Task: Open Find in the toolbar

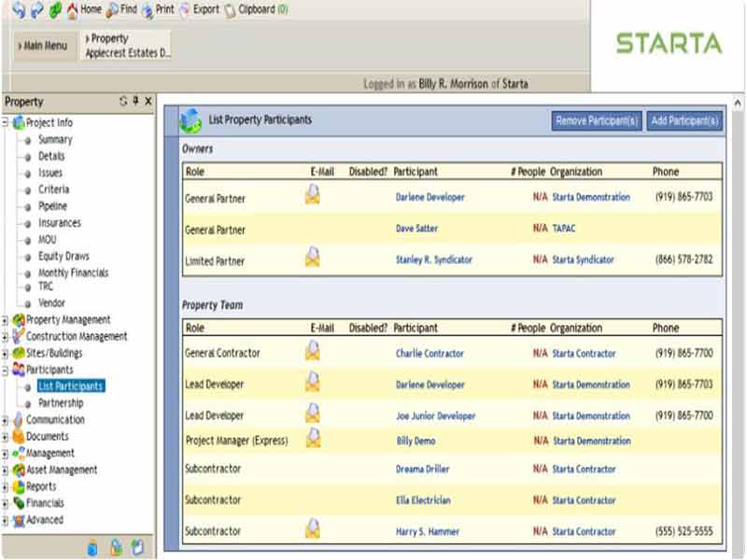Action: (121, 9)
